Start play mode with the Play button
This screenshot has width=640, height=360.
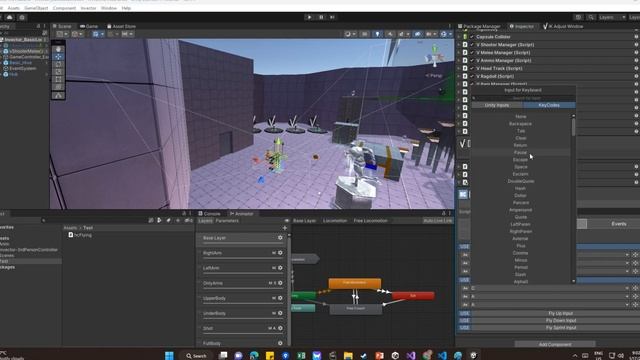tap(309, 17)
